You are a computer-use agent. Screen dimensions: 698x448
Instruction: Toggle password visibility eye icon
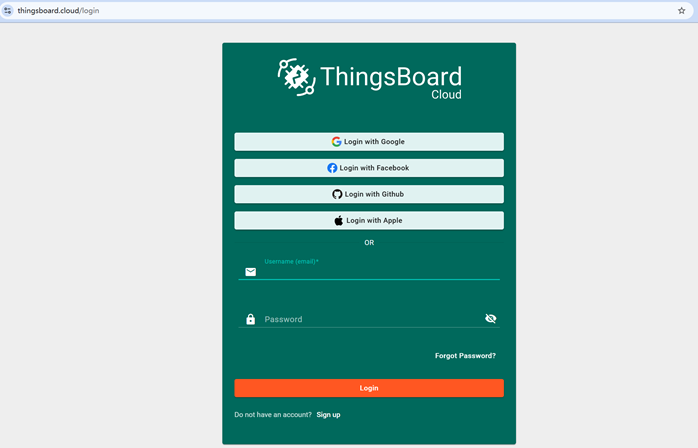[x=490, y=318]
